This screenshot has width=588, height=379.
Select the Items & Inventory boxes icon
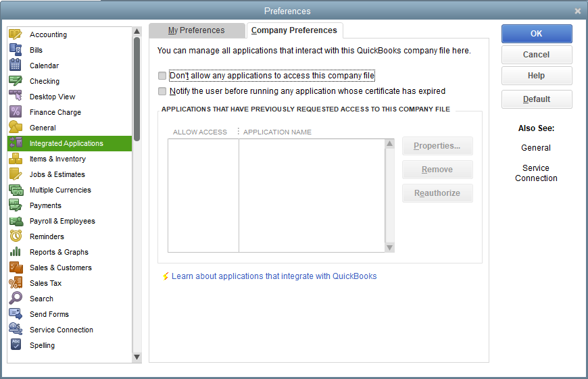pyautogui.click(x=16, y=159)
